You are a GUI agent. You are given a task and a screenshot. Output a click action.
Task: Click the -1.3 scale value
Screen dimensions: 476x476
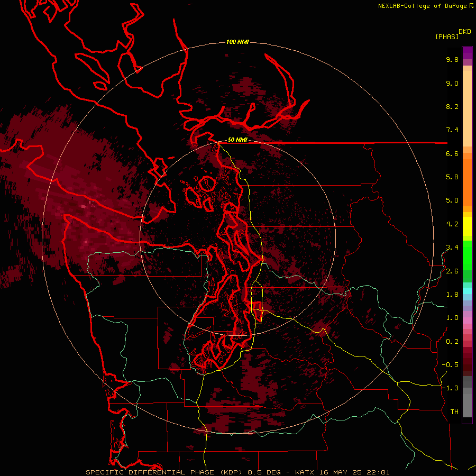click(450, 388)
